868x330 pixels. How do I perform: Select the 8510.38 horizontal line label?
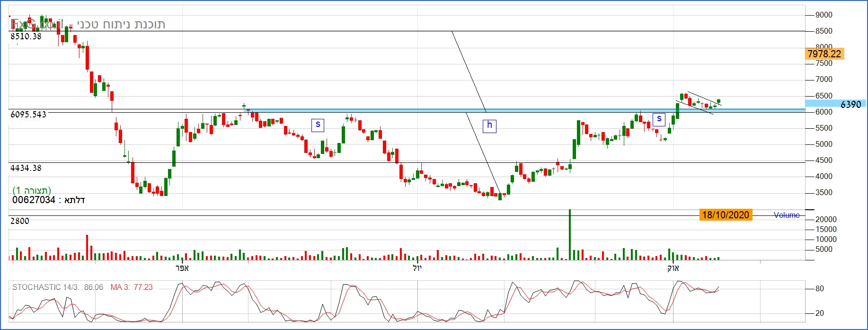(26, 36)
